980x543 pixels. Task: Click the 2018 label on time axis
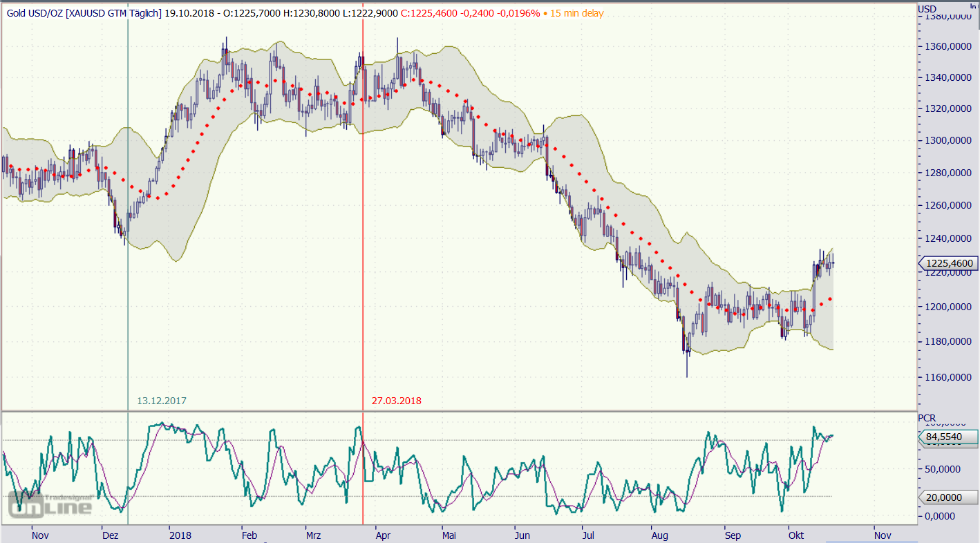point(180,535)
